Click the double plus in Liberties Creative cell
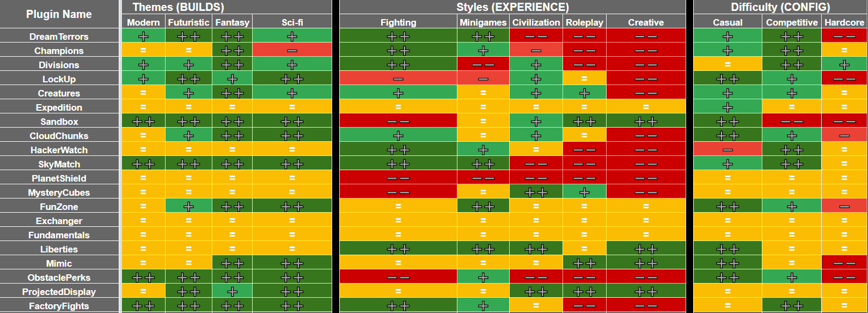The height and width of the screenshot is (313, 868). pos(646,249)
